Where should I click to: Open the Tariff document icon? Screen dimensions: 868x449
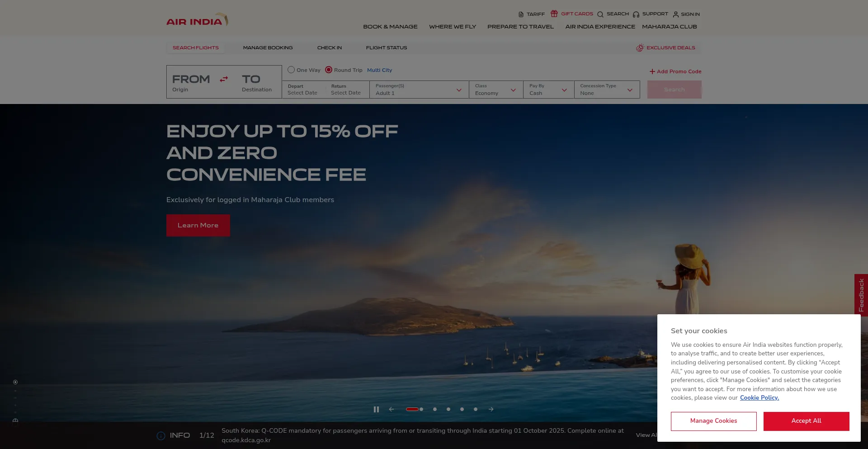521,14
